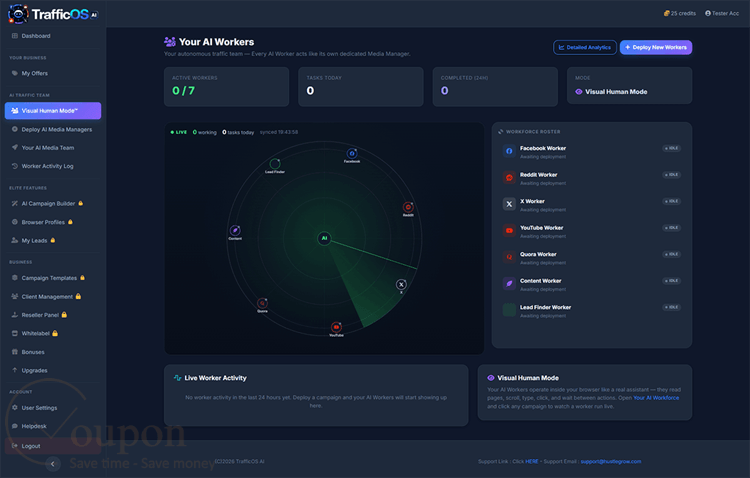Click the Live Worker Activity pulse icon
The height and width of the screenshot is (478, 750).
[x=177, y=378]
